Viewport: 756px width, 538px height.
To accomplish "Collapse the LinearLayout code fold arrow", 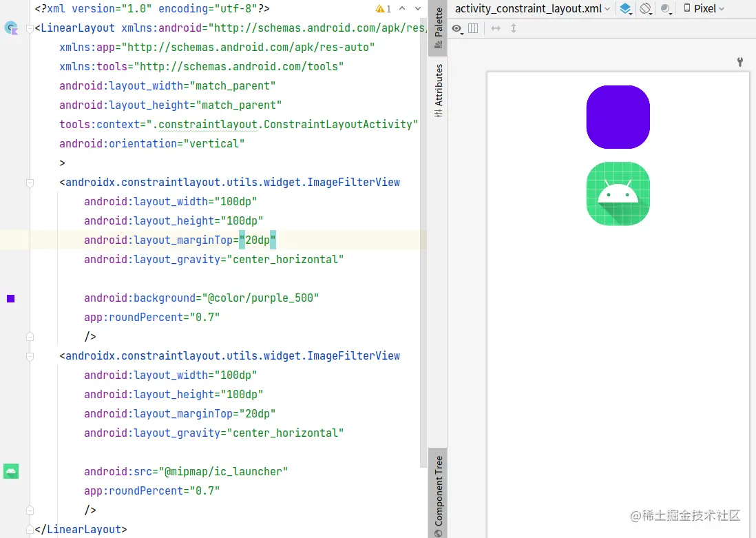I will click(x=30, y=28).
